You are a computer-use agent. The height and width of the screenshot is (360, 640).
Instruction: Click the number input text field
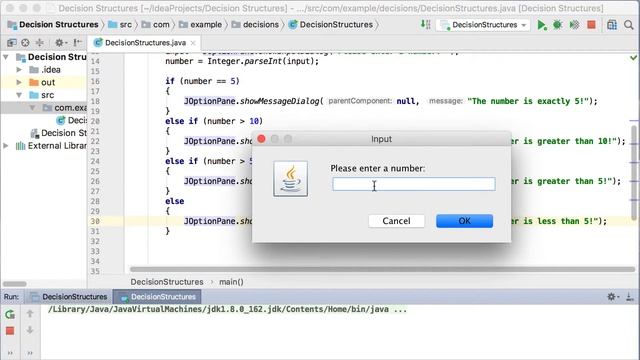point(414,184)
